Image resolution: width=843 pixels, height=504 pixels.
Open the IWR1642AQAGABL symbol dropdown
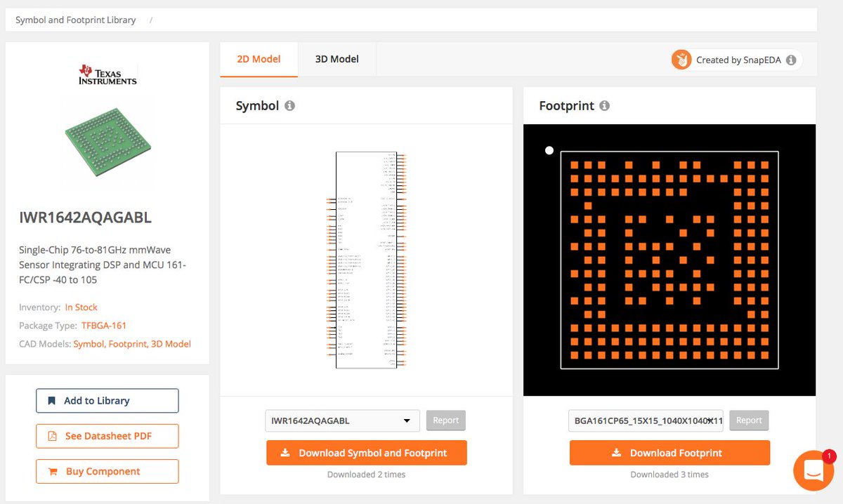[x=342, y=420]
